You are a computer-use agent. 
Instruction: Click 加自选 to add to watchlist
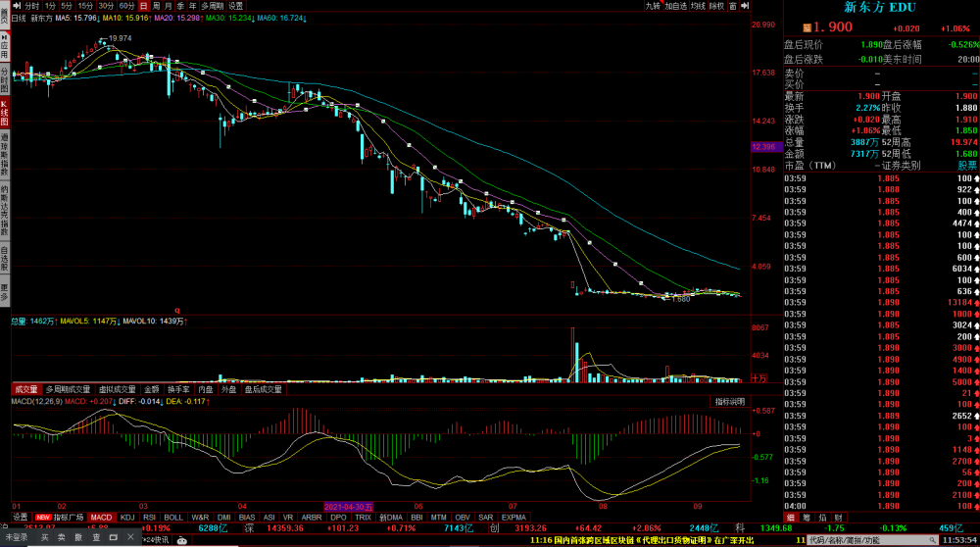coord(675,6)
